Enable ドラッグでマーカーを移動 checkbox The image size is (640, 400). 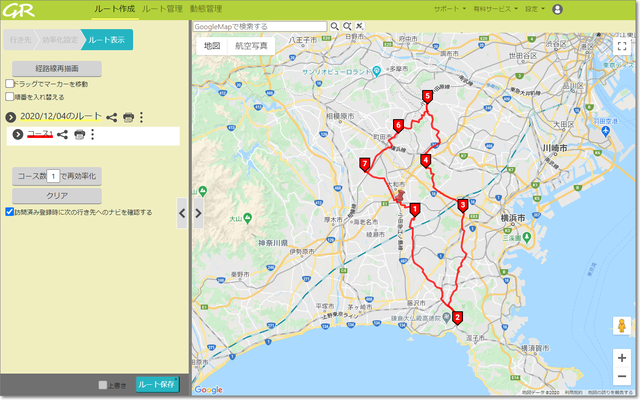click(x=10, y=84)
